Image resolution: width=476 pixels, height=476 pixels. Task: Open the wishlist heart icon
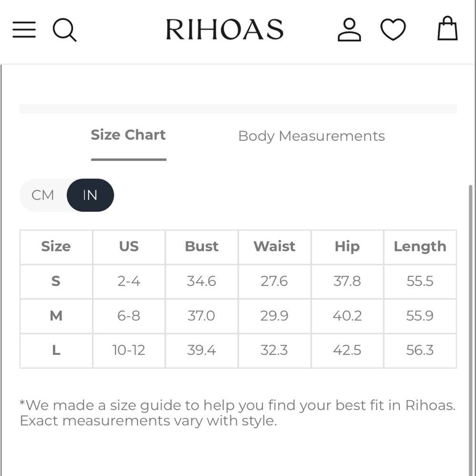(393, 30)
